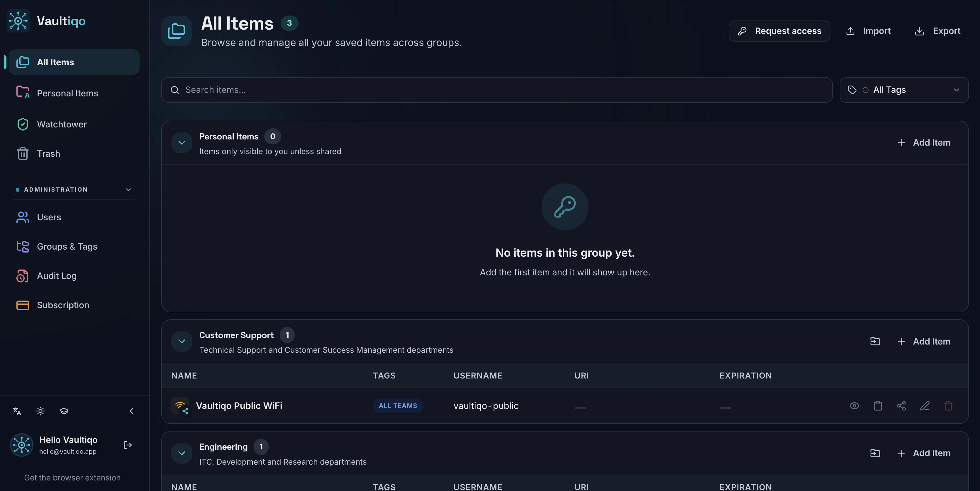Click the Engineering count badge
The height and width of the screenshot is (491, 980).
[x=261, y=446]
